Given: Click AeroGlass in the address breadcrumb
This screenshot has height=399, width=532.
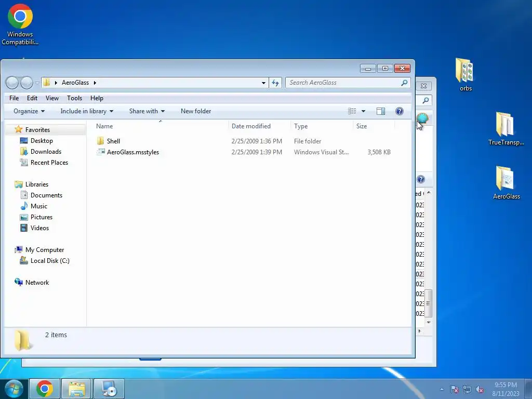Looking at the screenshot, I should pyautogui.click(x=75, y=83).
